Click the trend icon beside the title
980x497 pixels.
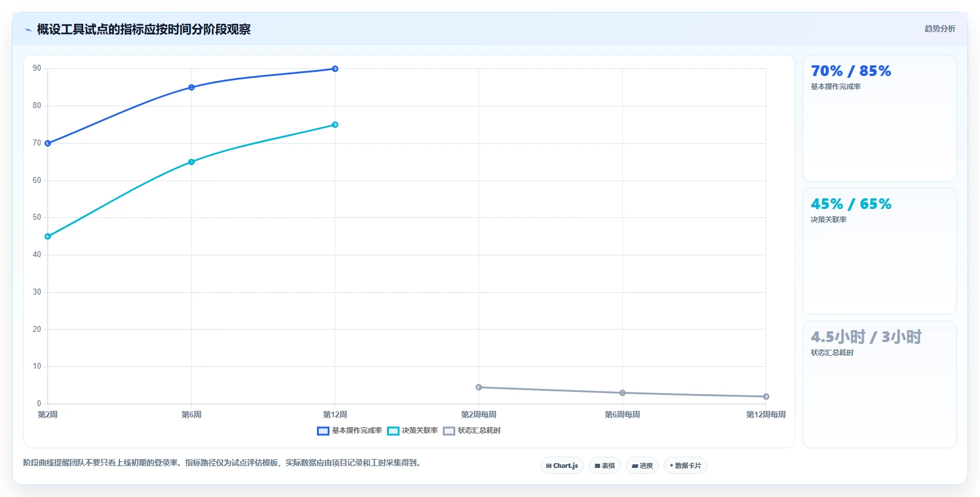(28, 30)
